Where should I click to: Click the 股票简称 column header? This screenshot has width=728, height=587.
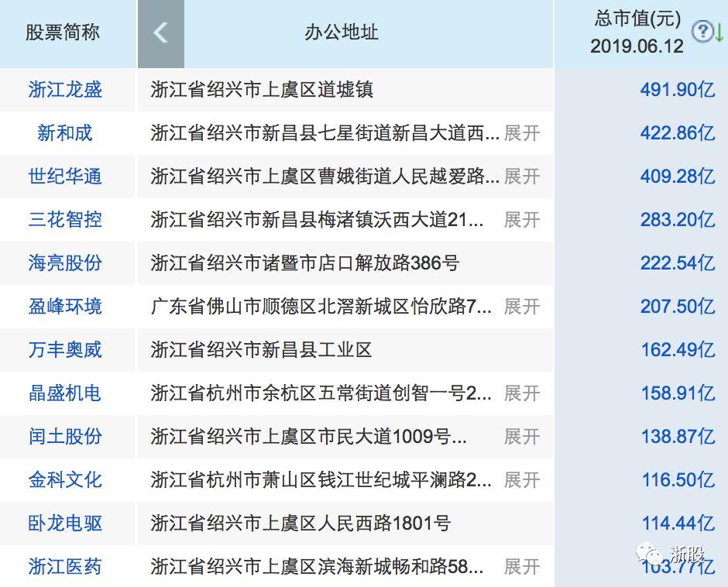(62, 33)
